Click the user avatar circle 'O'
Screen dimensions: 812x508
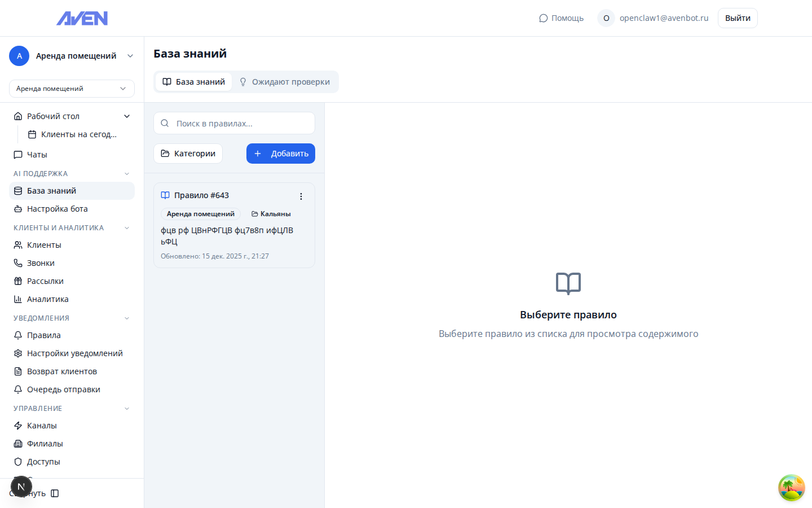[x=606, y=18]
